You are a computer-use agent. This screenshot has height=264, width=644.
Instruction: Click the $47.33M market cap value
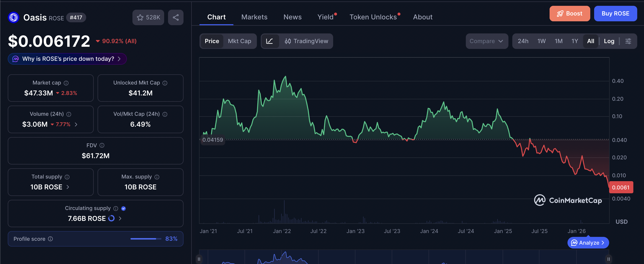coord(38,93)
